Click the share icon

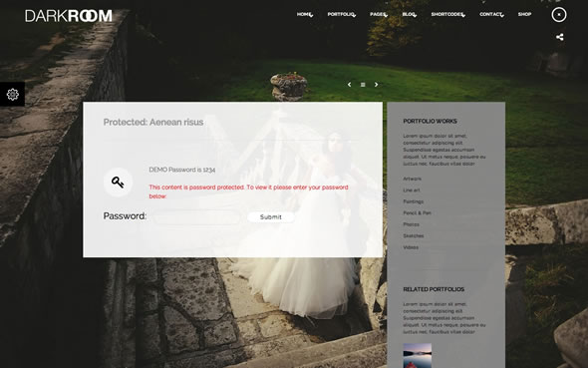[x=559, y=37]
